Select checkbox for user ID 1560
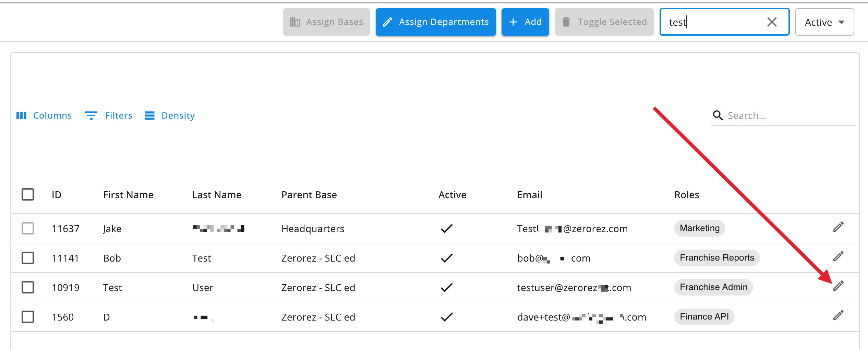Viewport: 868px width, 349px height. tap(28, 317)
